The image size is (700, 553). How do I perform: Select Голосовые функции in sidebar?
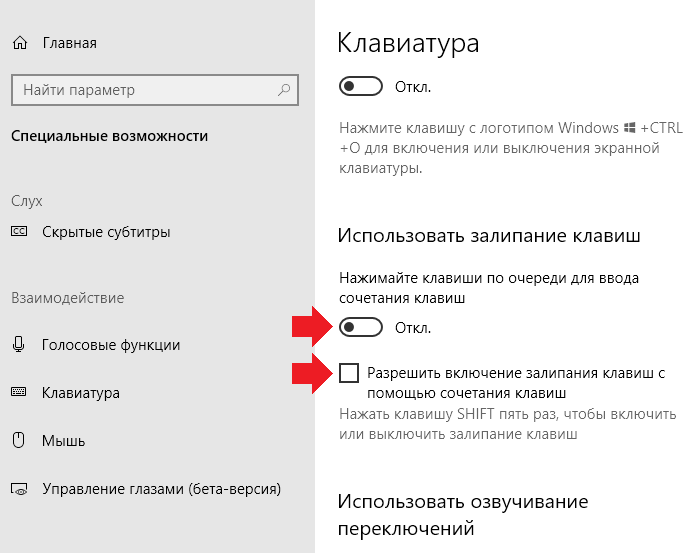pos(111,345)
